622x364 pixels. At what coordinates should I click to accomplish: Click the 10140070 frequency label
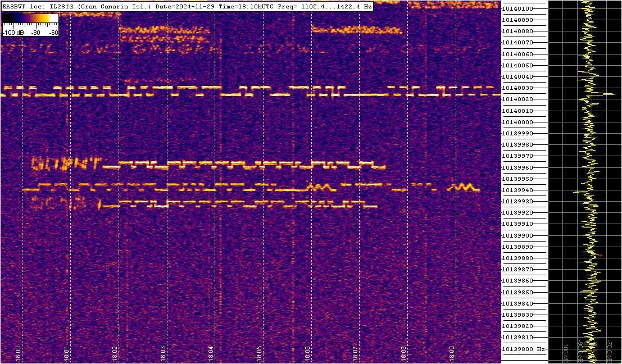pyautogui.click(x=517, y=43)
